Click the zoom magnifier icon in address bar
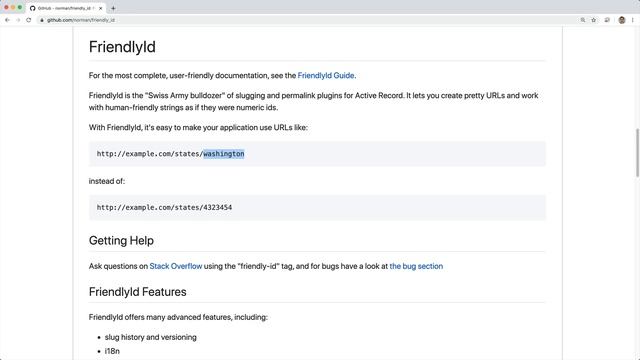The width and height of the screenshot is (640, 360). click(582, 20)
